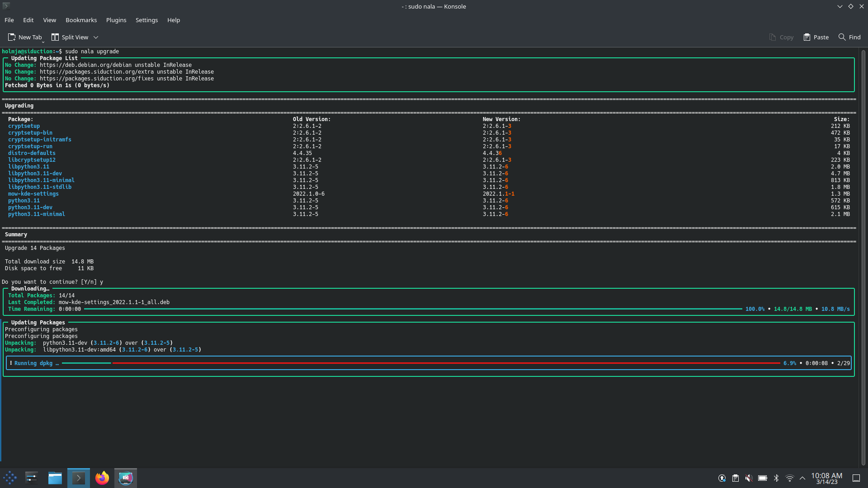Screen dimensions: 868x488
Task: Click the Bluetooth tray icon
Action: point(776,478)
